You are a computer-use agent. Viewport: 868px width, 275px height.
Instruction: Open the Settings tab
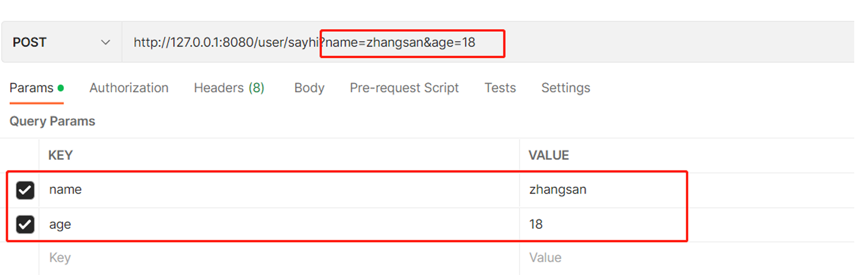click(565, 88)
